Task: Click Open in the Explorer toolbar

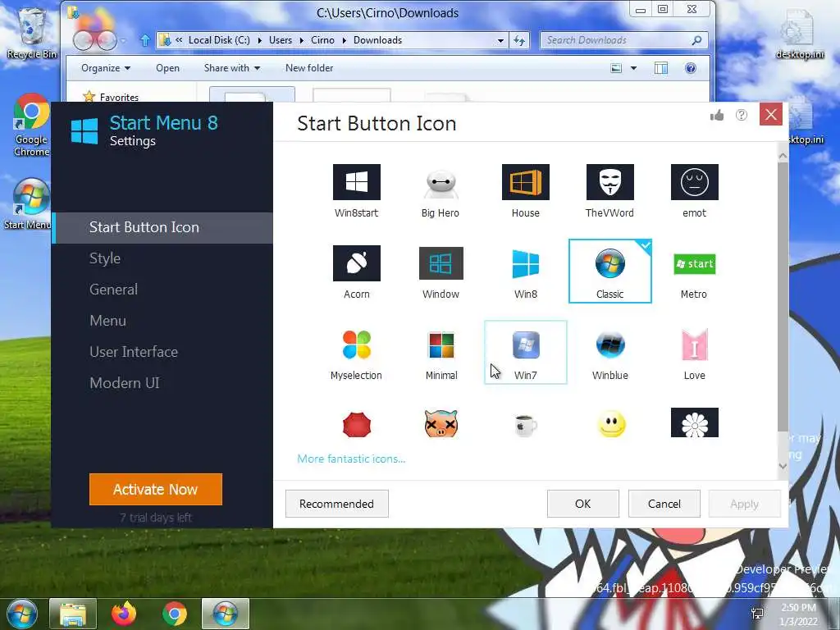Action: [x=167, y=68]
